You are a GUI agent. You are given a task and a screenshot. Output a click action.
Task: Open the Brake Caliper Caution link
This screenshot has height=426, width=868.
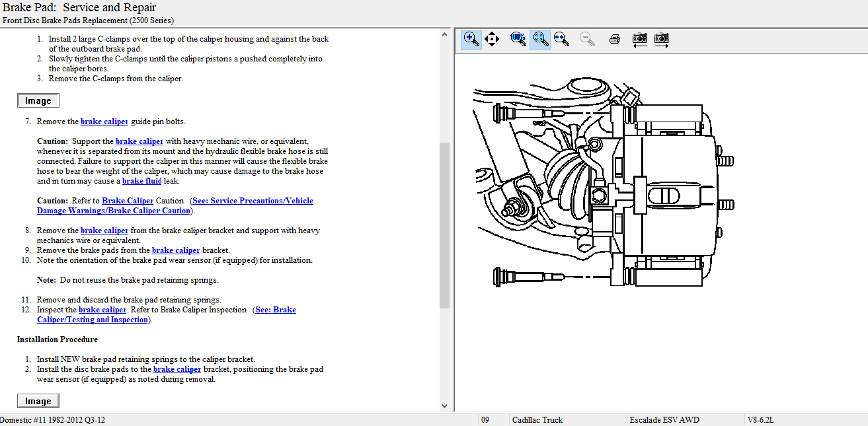(x=128, y=201)
